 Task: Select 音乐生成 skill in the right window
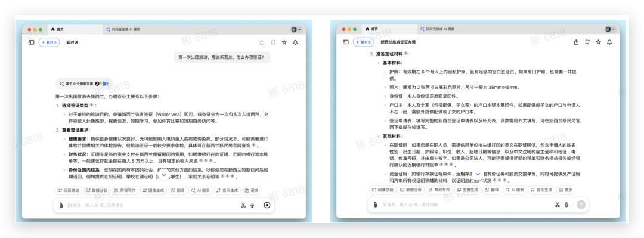tap(541, 190)
